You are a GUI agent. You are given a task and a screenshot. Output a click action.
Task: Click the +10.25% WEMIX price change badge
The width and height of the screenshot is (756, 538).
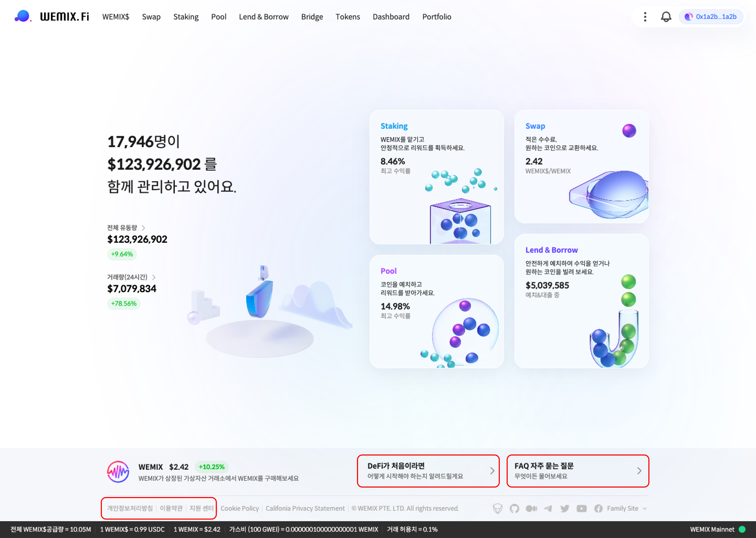[212, 467]
